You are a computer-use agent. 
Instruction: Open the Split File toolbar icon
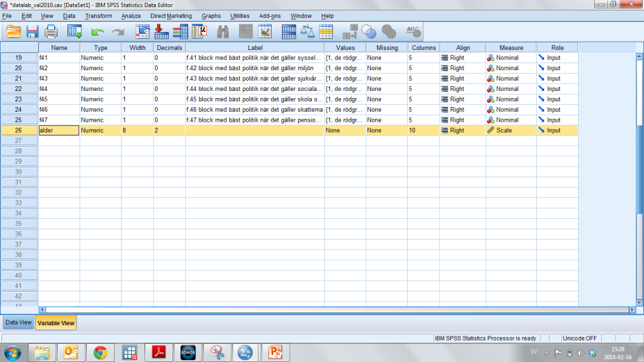[288, 32]
